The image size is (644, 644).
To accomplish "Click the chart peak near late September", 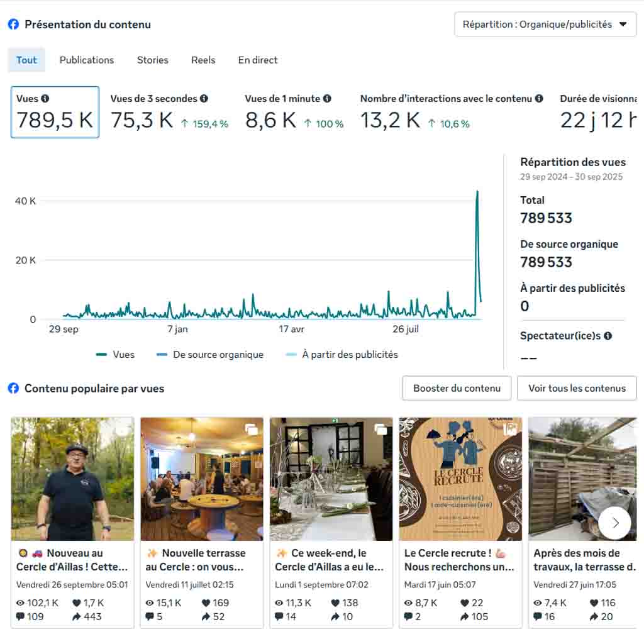I will pos(477,192).
